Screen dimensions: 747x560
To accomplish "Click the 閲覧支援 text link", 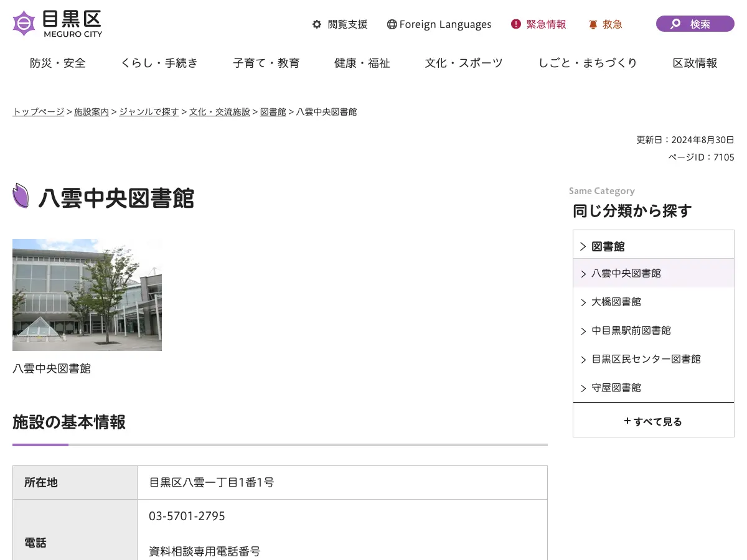I will pyautogui.click(x=347, y=24).
